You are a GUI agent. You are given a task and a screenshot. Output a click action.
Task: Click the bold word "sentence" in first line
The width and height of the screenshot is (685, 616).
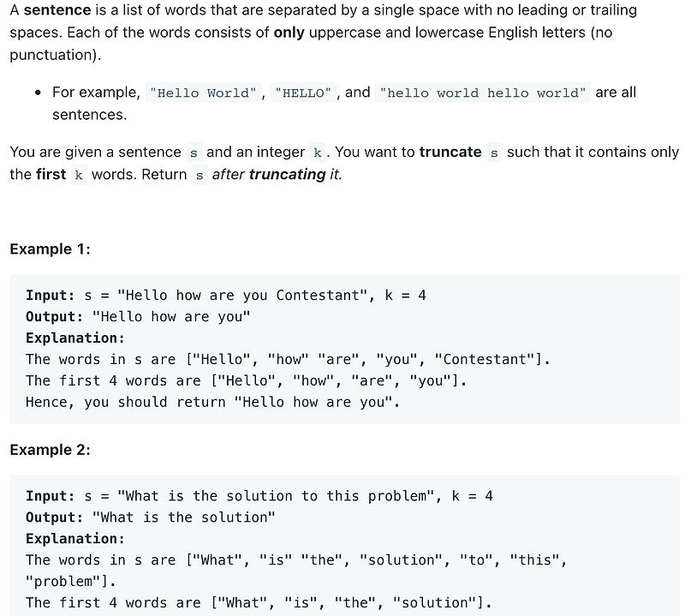57,10
